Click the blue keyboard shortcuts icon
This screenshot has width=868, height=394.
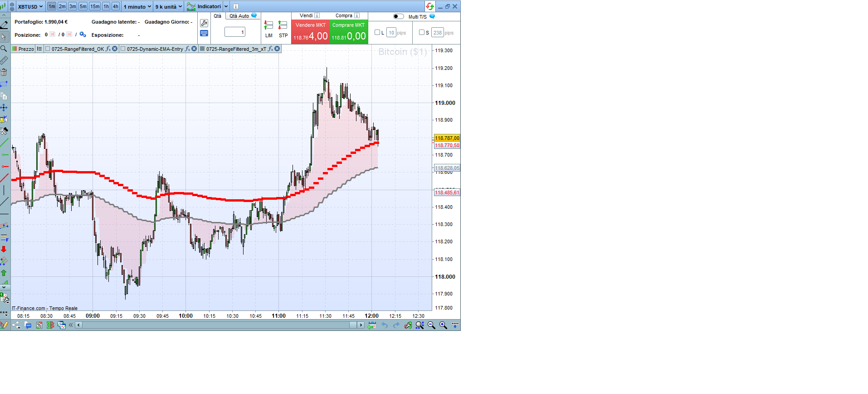204,33
